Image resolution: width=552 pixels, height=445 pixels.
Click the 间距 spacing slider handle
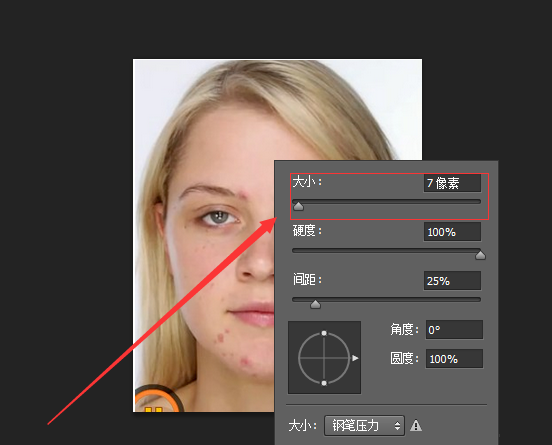click(315, 304)
